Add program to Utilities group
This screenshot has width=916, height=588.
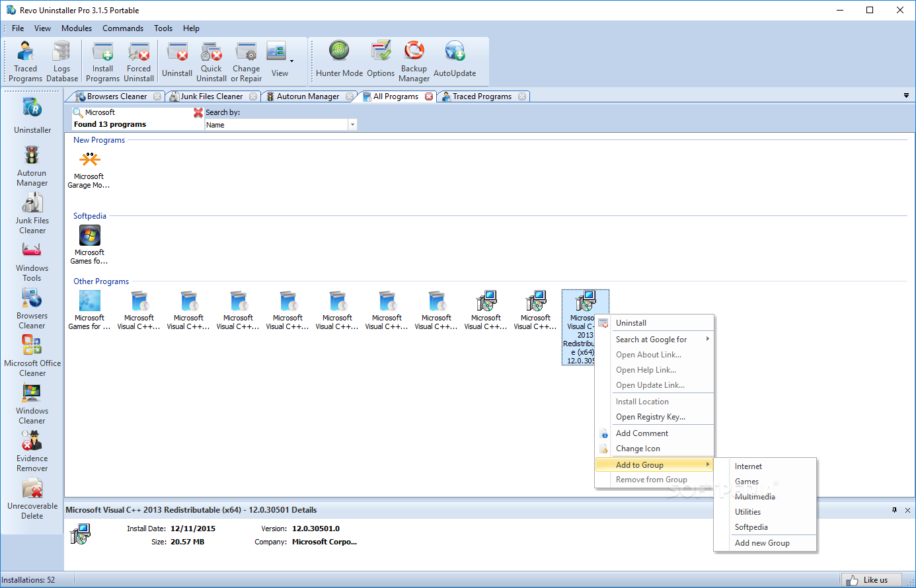(x=765, y=512)
